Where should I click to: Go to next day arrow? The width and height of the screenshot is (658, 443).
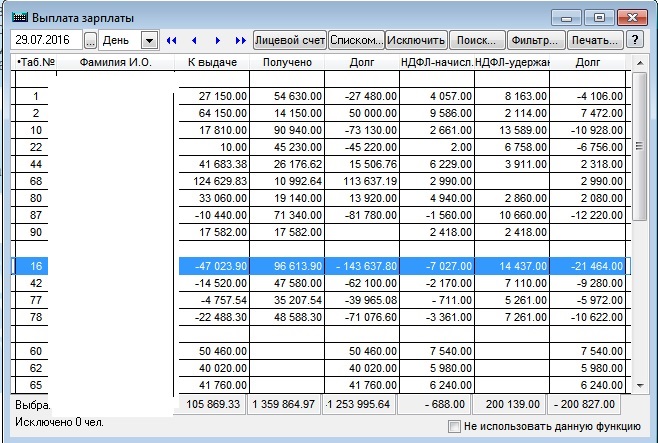point(216,41)
